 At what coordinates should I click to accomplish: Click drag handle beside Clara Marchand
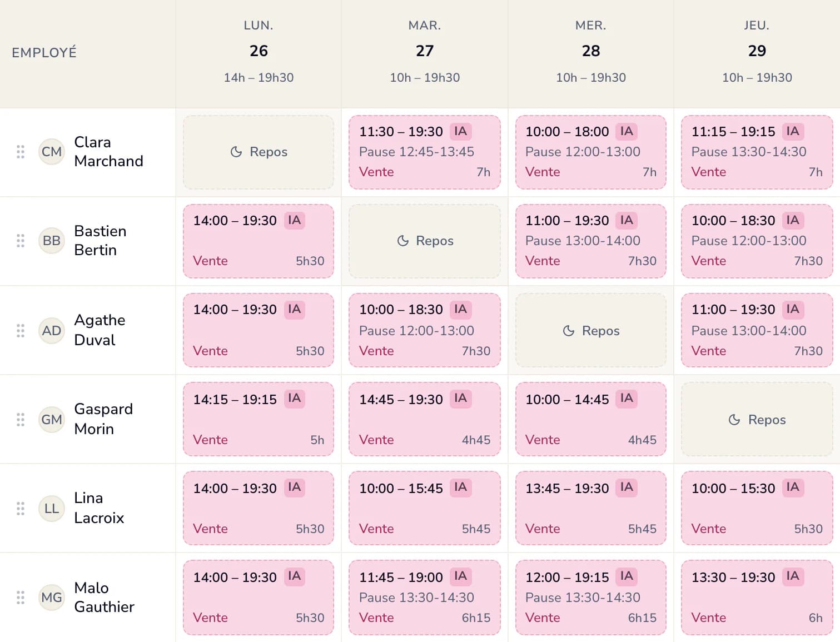21,152
